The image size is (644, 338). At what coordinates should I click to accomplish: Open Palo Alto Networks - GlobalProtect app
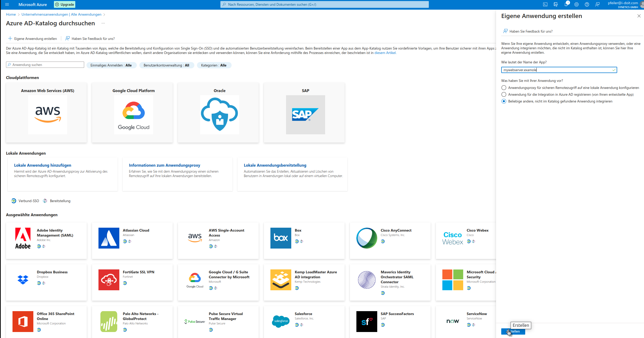tap(132, 322)
